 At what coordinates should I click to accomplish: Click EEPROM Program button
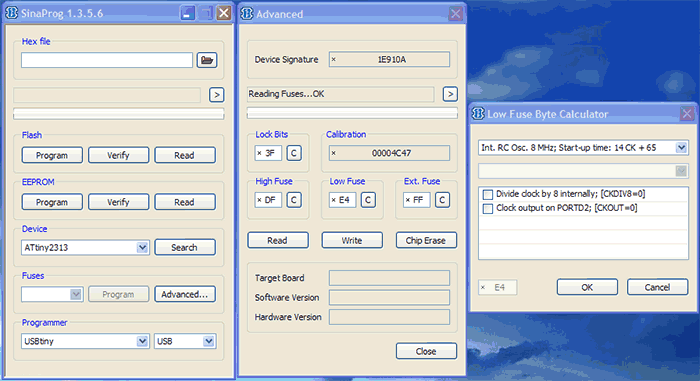coord(52,202)
